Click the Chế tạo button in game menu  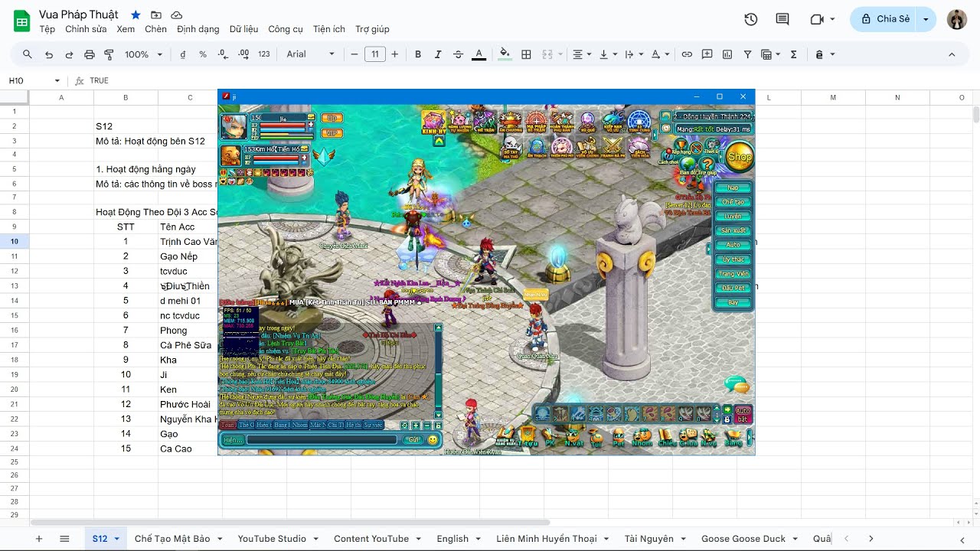coord(733,202)
